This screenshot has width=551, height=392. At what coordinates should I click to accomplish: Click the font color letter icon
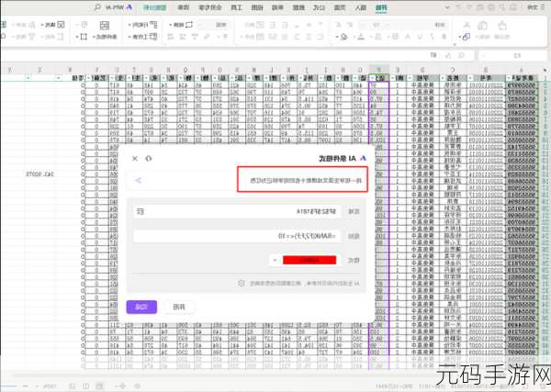[361, 37]
